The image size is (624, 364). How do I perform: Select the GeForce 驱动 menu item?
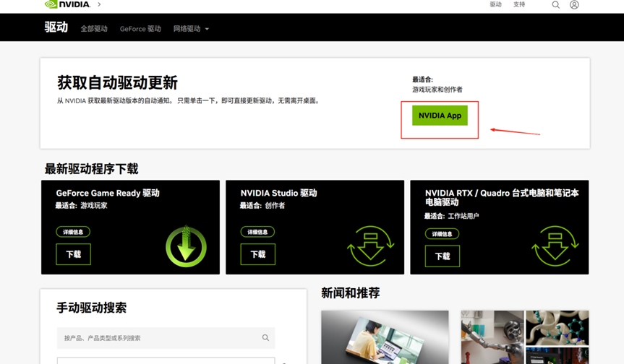coord(140,29)
